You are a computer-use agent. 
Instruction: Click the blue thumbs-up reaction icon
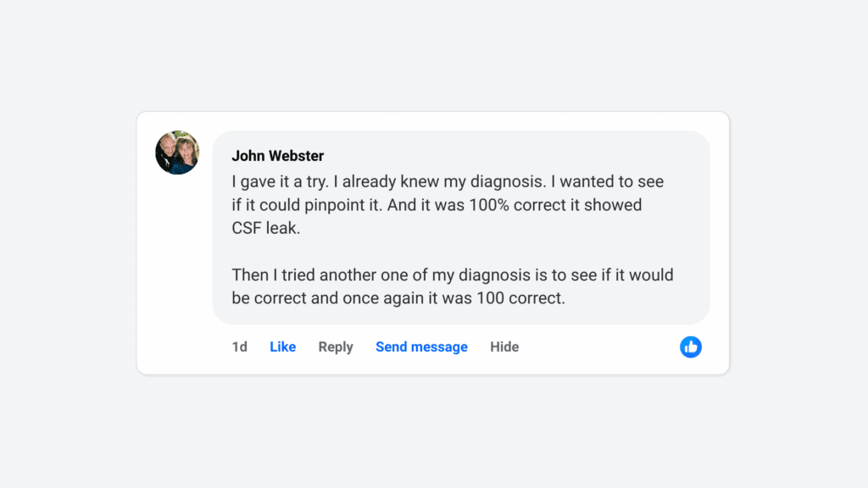pos(691,347)
